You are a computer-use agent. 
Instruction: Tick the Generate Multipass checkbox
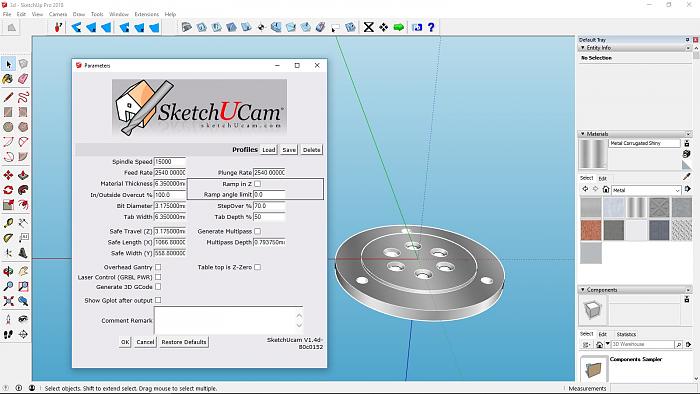click(258, 231)
